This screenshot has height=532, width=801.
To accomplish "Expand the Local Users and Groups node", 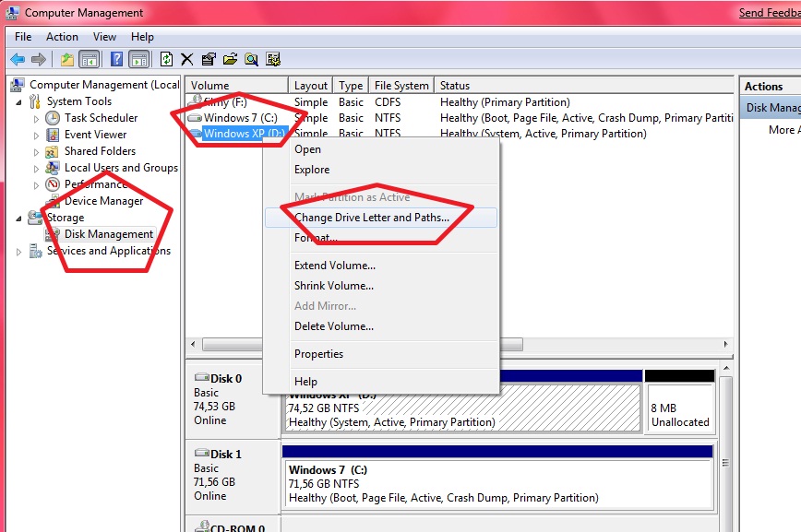I will pyautogui.click(x=36, y=169).
